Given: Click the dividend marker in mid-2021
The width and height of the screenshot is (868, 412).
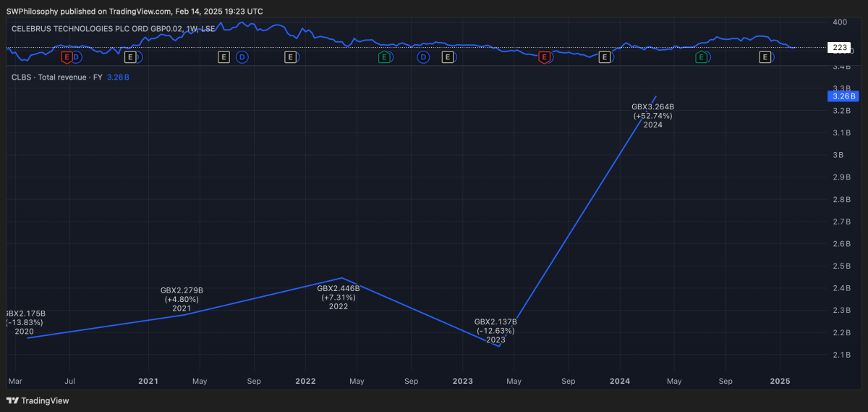Looking at the screenshot, I should [242, 56].
